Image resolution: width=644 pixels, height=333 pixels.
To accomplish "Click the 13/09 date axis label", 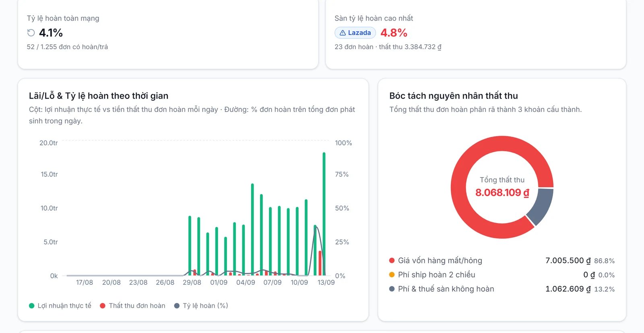I will point(326,282).
